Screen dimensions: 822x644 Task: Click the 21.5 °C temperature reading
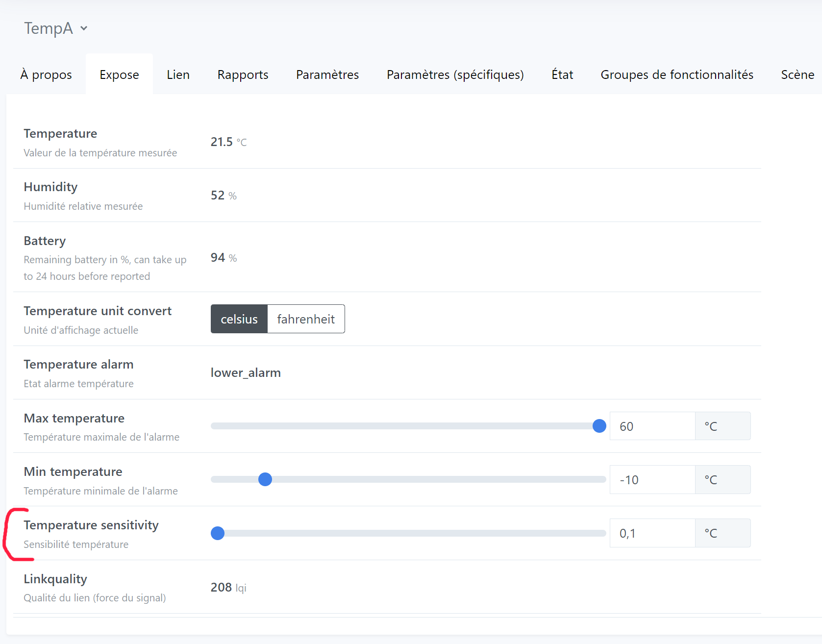tap(228, 142)
